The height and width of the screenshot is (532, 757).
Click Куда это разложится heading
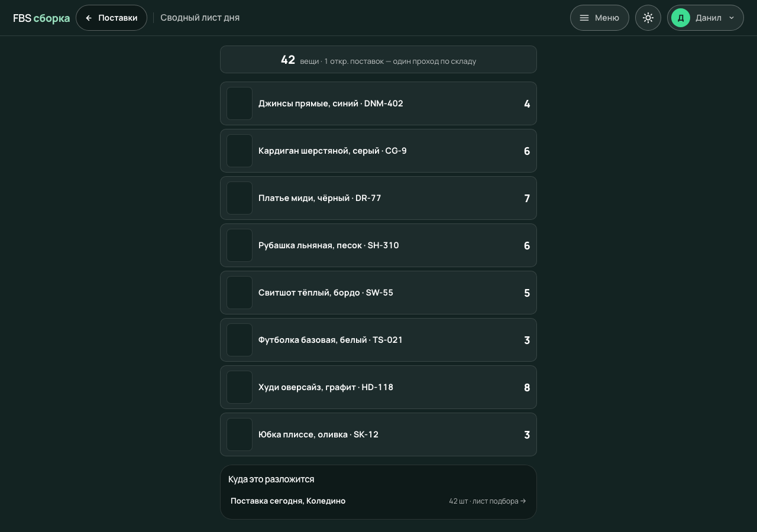point(271,479)
